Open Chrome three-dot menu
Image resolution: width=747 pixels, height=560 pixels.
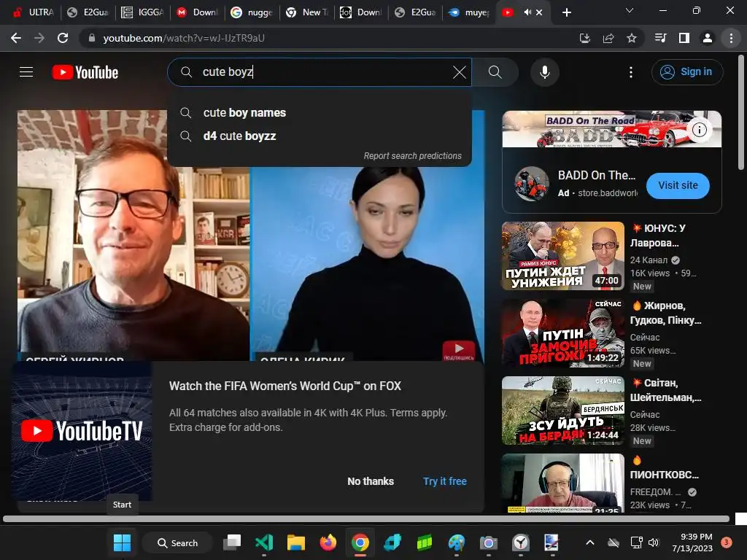[731, 38]
